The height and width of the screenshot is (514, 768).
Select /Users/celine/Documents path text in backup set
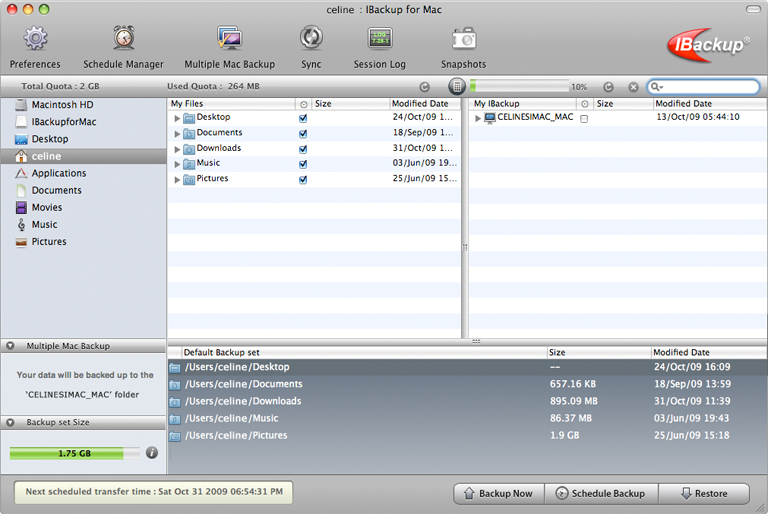243,384
